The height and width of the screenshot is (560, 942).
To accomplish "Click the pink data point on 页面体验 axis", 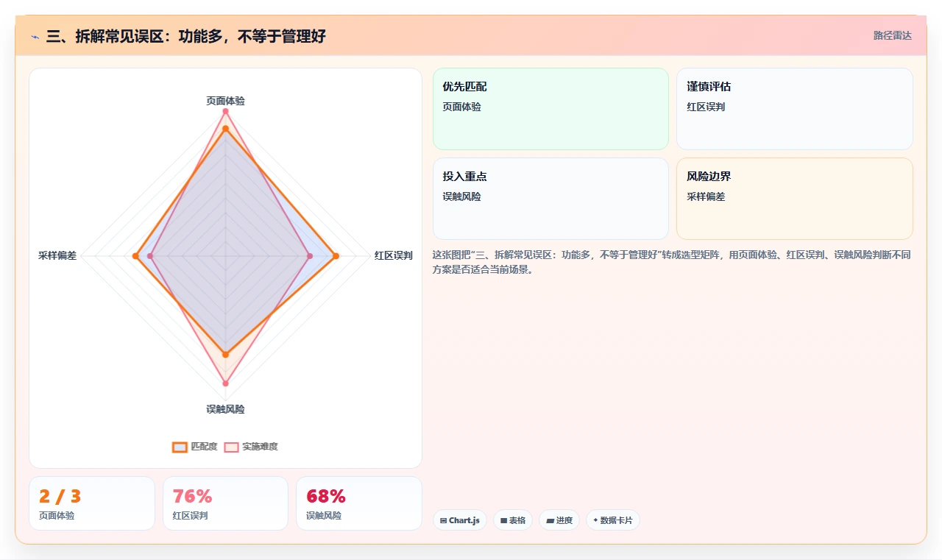I will pos(225,111).
